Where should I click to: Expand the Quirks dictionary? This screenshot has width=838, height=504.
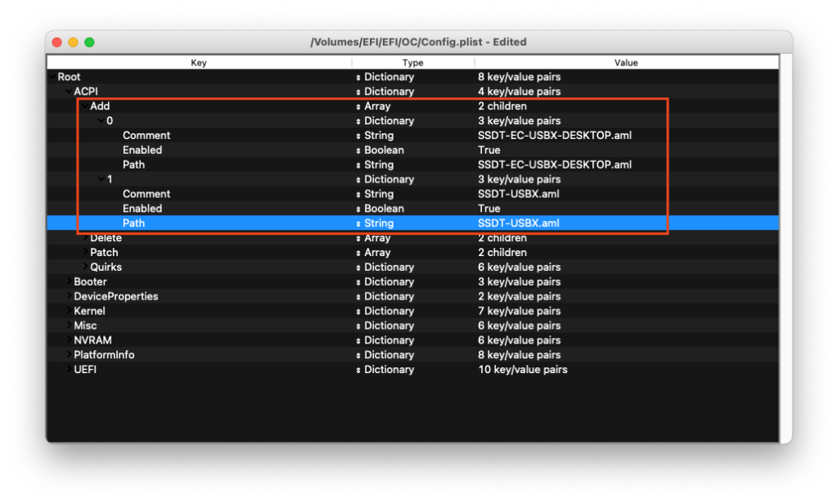85,267
